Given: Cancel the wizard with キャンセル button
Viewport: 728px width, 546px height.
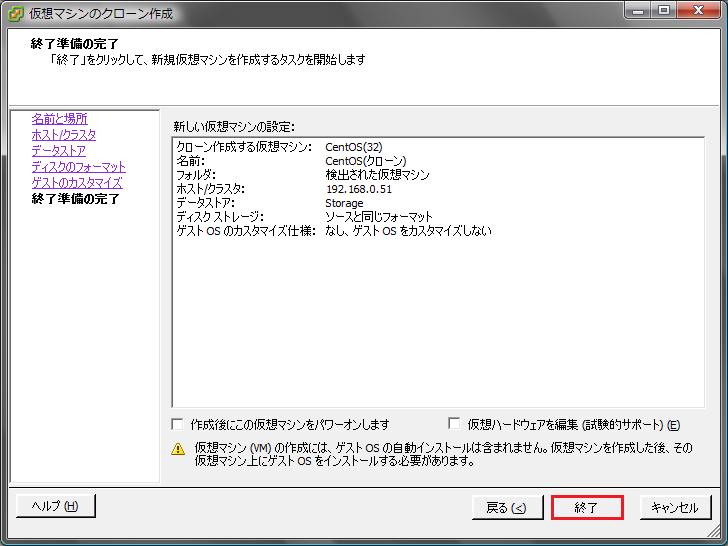Looking at the screenshot, I should 675,507.
